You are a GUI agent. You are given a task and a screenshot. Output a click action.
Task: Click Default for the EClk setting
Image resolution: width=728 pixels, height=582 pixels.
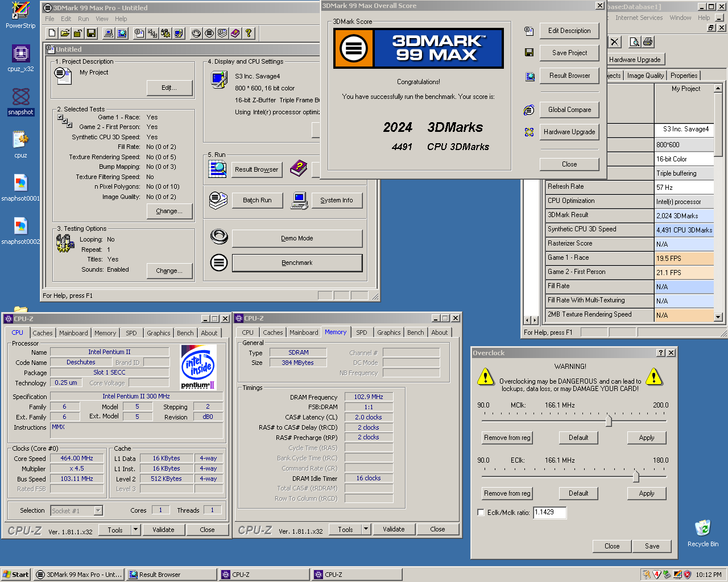click(578, 493)
